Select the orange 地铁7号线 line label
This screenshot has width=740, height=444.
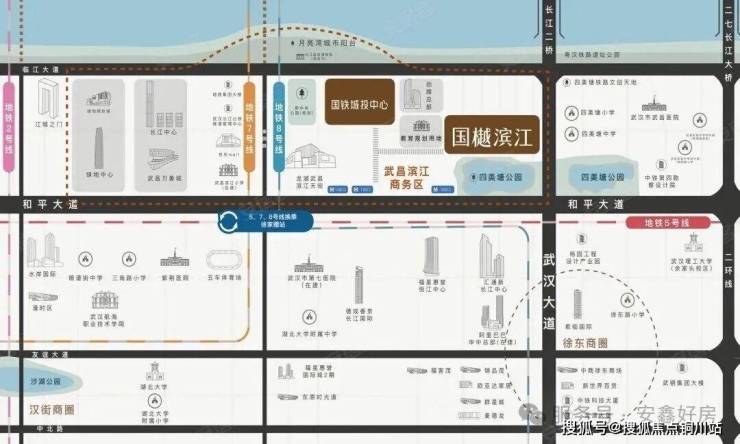(249, 127)
